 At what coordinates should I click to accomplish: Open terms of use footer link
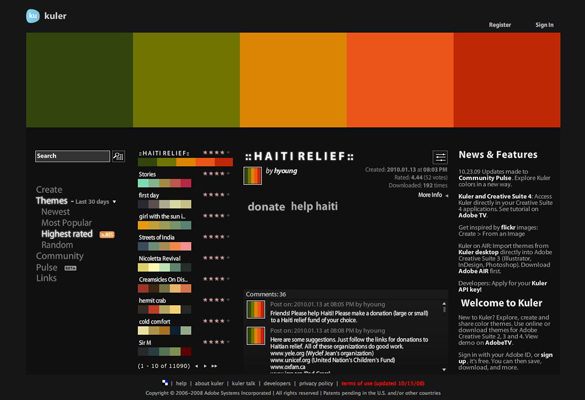pos(383,383)
